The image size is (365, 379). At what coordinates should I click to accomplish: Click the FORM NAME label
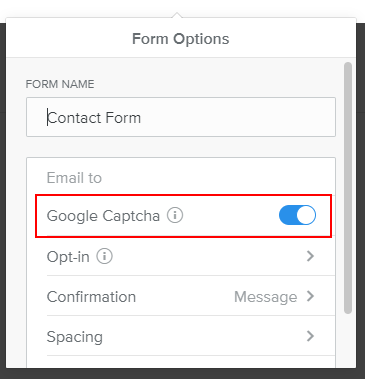[60, 84]
